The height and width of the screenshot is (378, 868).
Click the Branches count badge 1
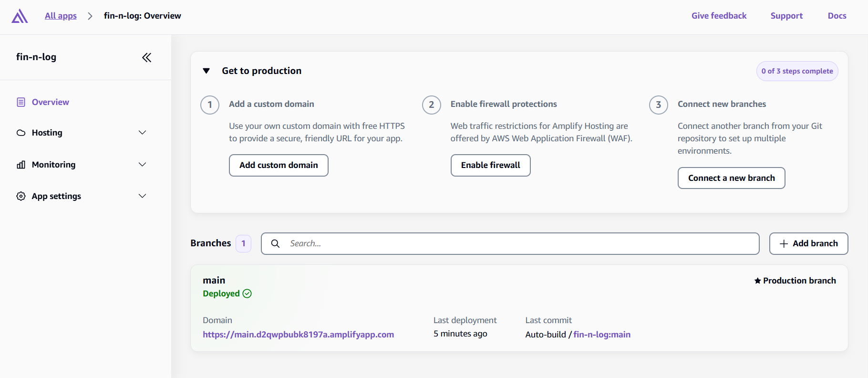[x=243, y=243]
